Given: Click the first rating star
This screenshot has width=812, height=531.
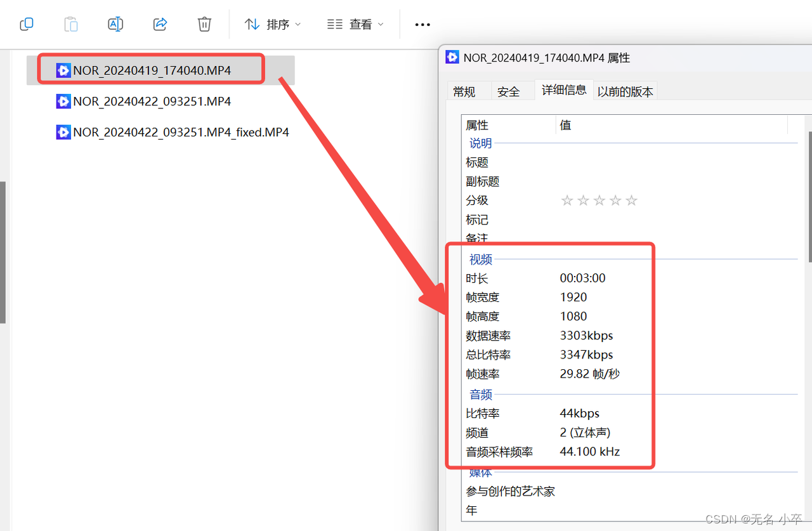Looking at the screenshot, I should coord(566,200).
